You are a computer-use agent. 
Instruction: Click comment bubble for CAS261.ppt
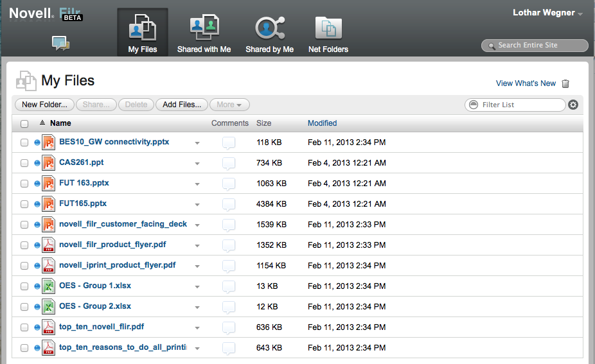point(229,164)
